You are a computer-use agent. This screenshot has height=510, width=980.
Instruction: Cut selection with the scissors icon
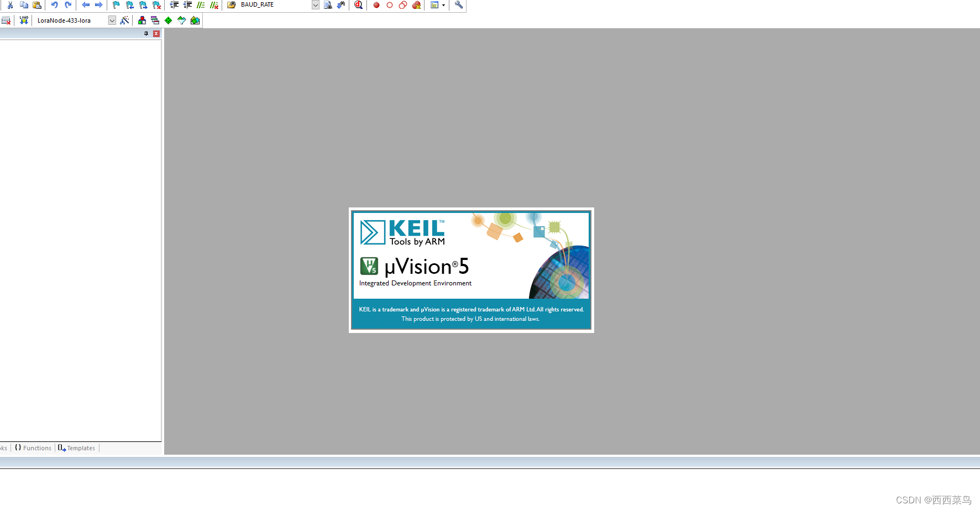click(x=10, y=5)
